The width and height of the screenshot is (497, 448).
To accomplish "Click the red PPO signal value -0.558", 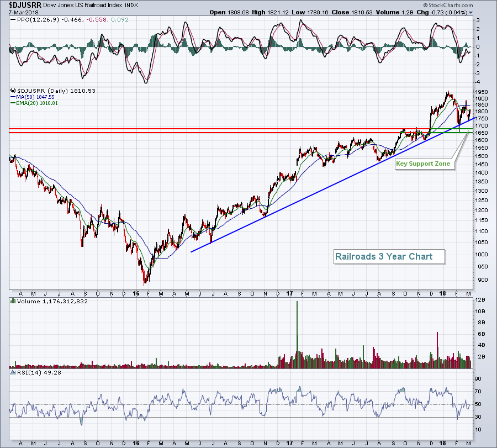I will 96,20.
